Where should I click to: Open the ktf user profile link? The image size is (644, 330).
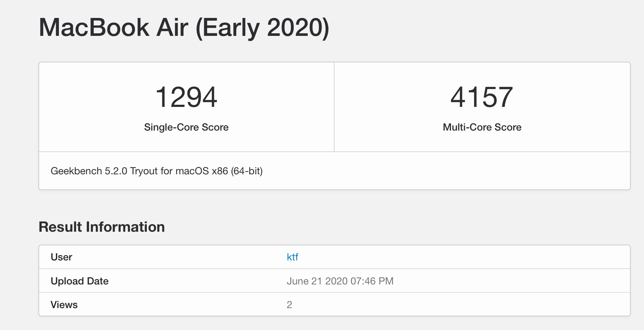coord(292,257)
